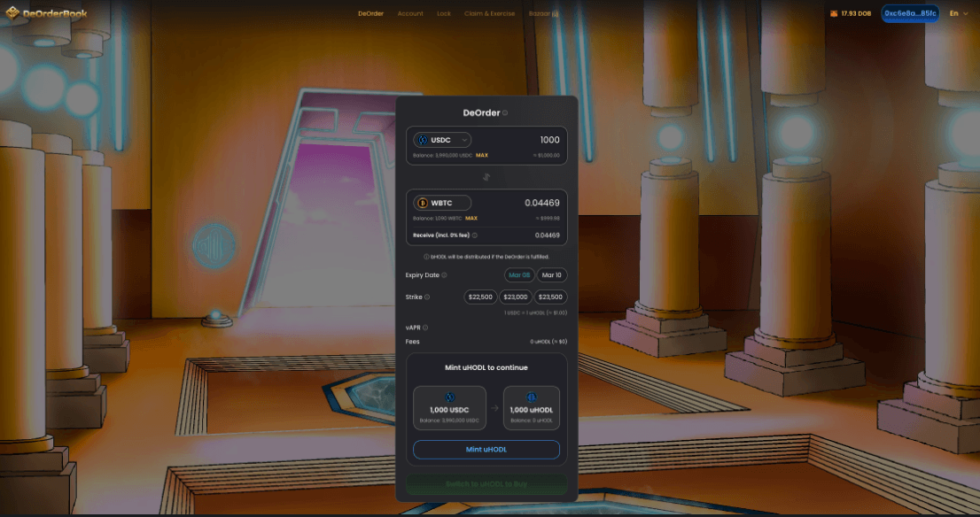Click the wallet address 0xc6e8a...B5fc button
Viewport: 980px width, 517px height.
pos(910,14)
